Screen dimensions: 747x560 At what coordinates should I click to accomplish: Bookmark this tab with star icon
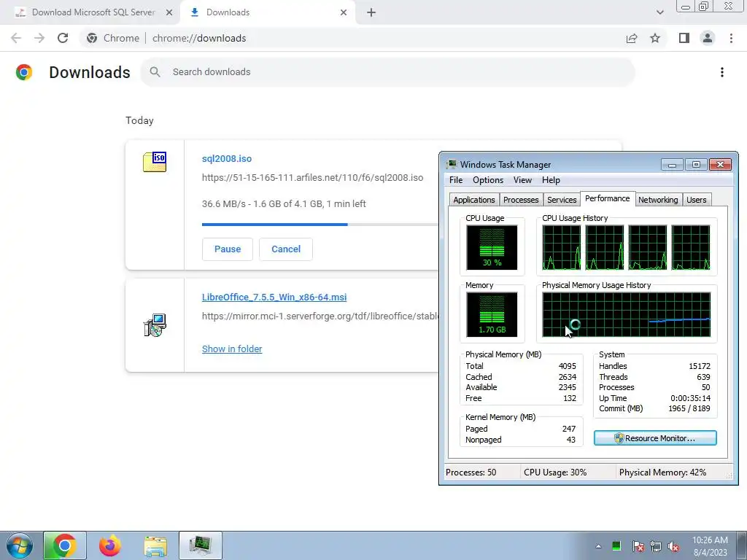(x=655, y=38)
